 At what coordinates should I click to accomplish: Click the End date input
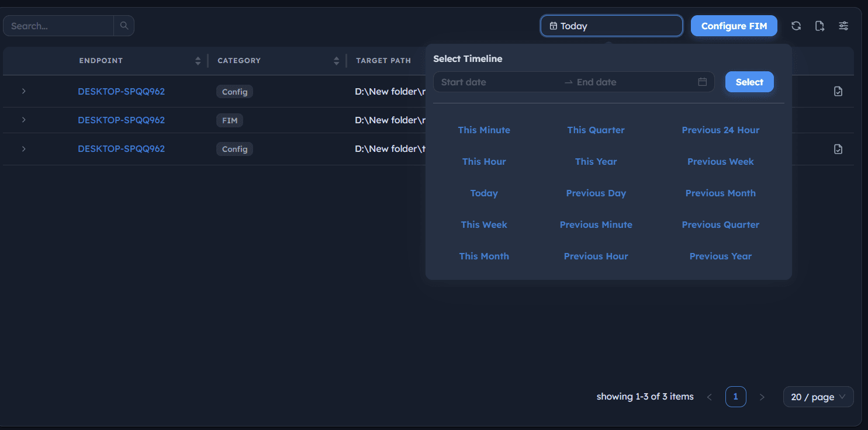(x=634, y=82)
